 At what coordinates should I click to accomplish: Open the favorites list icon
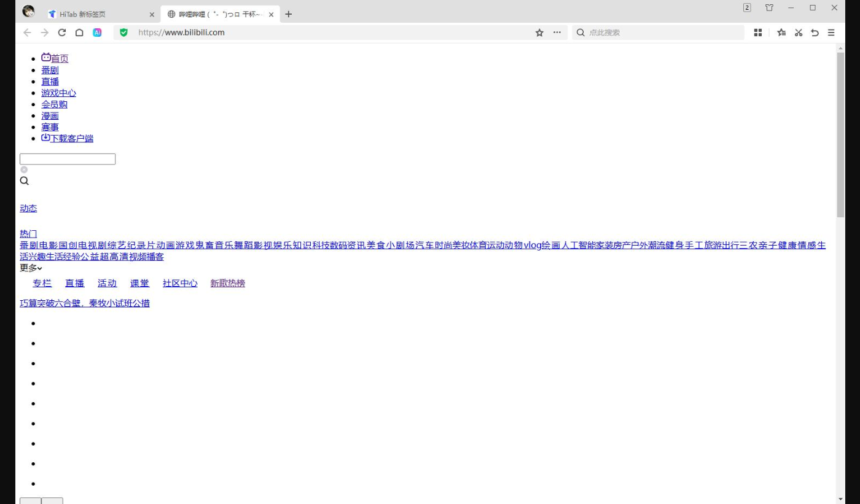coord(781,33)
